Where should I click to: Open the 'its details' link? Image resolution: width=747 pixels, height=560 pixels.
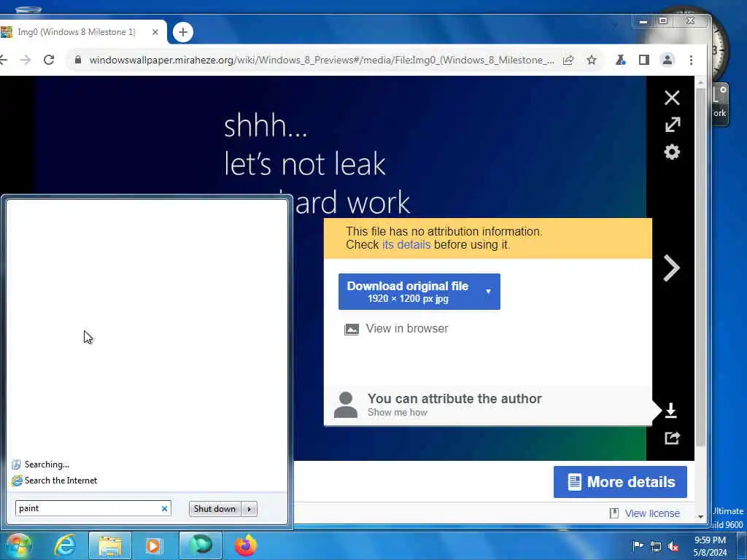406,245
